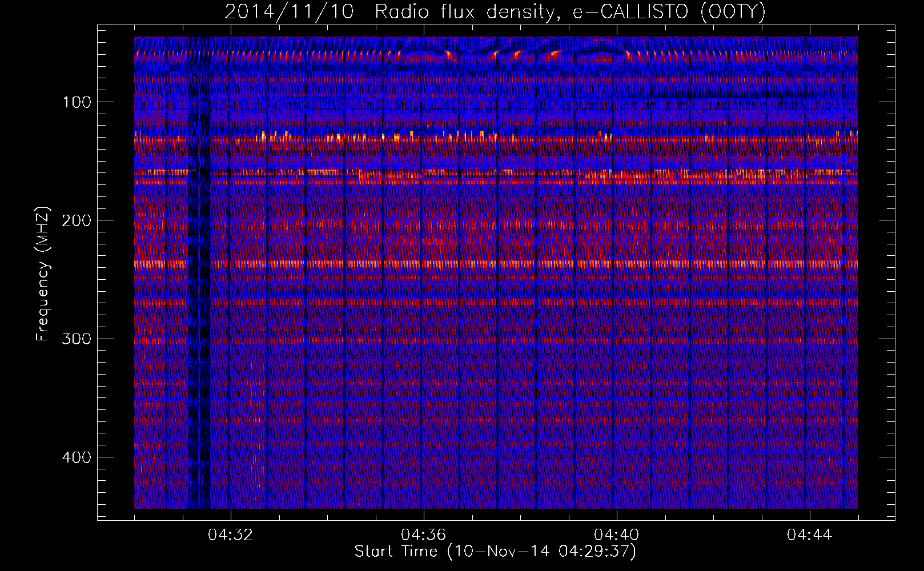This screenshot has width=924, height=571.
Task: Click the 04:44 time tick label
Action: click(x=810, y=535)
